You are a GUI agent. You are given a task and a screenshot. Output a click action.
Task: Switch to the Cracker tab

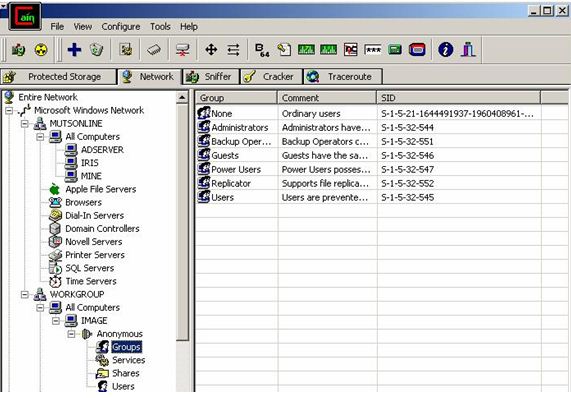272,77
